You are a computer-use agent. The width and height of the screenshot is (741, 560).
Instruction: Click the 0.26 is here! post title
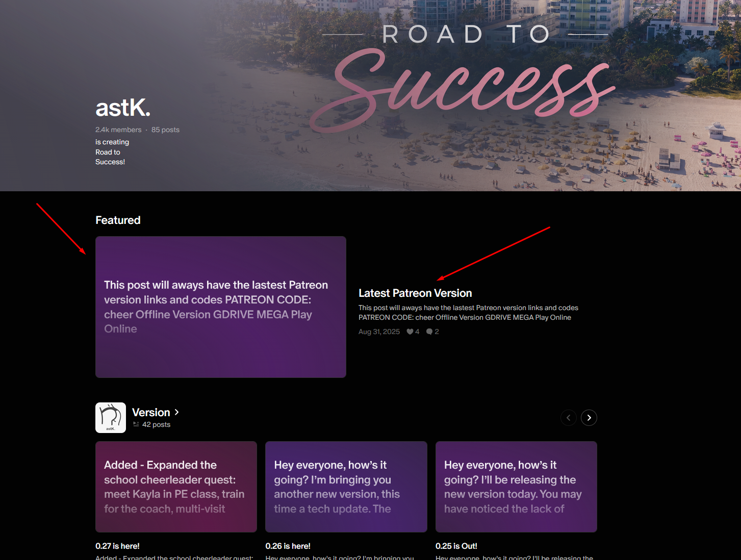pos(288,546)
